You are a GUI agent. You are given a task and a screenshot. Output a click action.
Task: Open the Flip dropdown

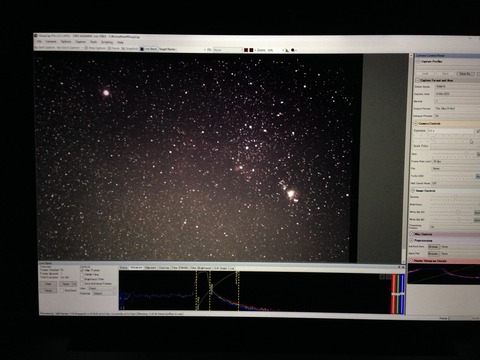tap(456, 169)
